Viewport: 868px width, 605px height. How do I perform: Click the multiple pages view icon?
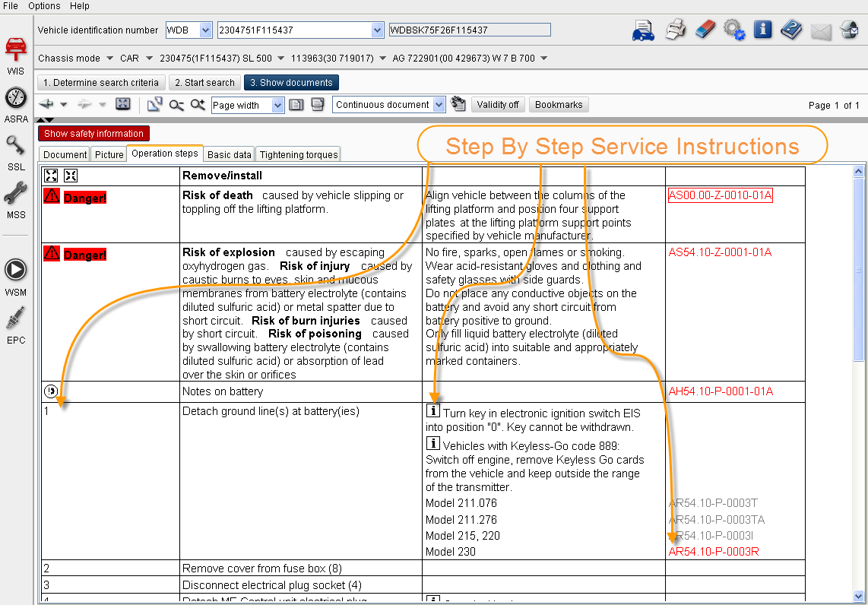(317, 104)
